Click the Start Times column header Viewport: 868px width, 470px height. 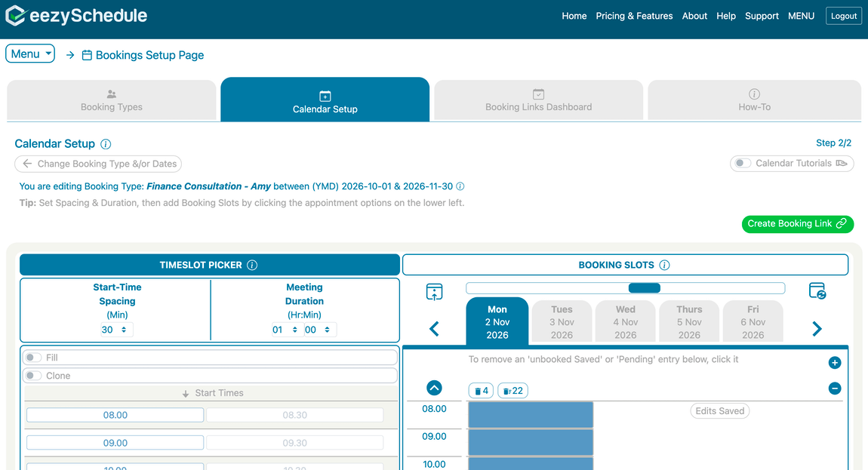click(x=213, y=393)
